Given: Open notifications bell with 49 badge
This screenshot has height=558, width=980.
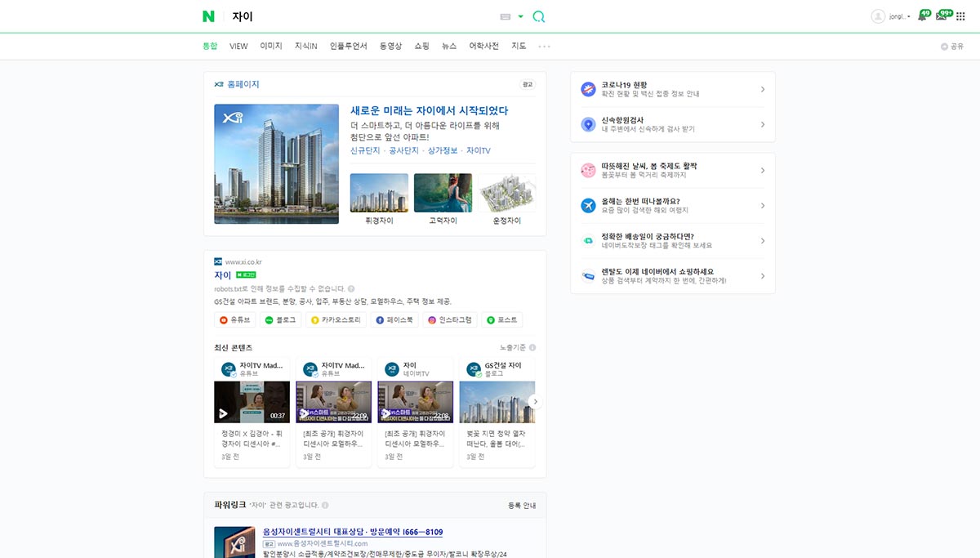Looking at the screenshot, I should 924,16.
